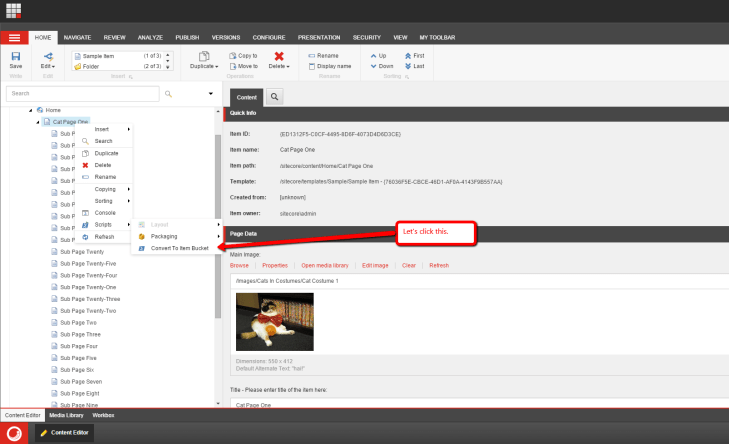Collapse the Home tree node

31,110
